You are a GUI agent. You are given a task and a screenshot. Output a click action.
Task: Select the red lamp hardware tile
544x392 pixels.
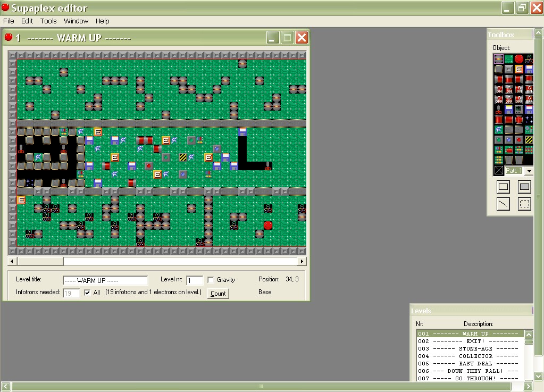[518, 140]
